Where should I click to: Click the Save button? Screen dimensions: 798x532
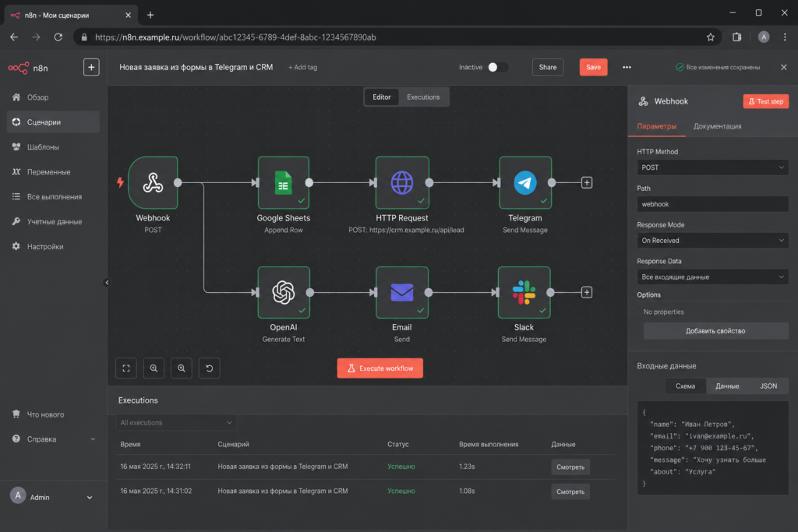tap(593, 67)
